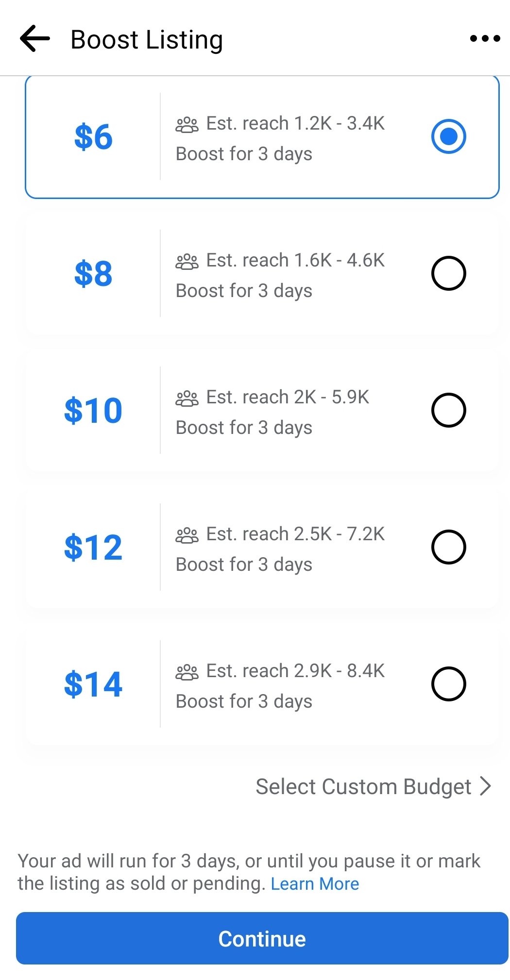Click the people reach icon in $10 option

[187, 399]
